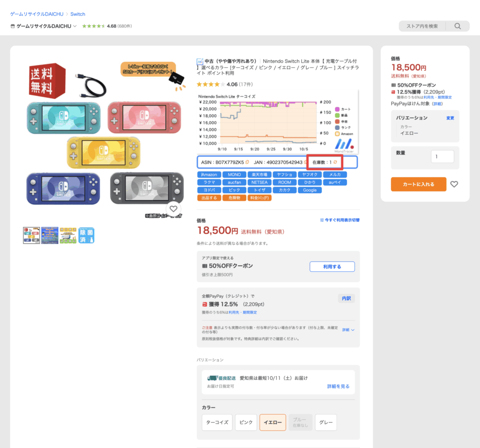The height and width of the screenshot is (448, 480).
Task: Click the 今すぐ利用表示切替 display switch icon
Action: [x=322, y=220]
